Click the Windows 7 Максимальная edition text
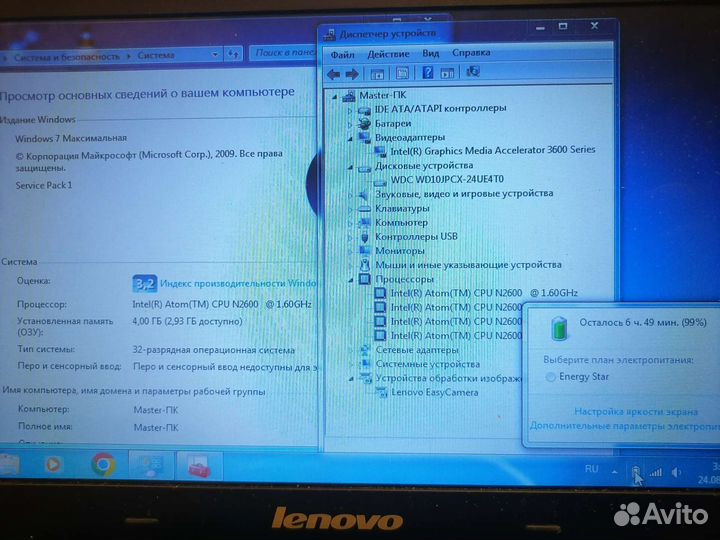The width and height of the screenshot is (720, 540). pos(71,138)
